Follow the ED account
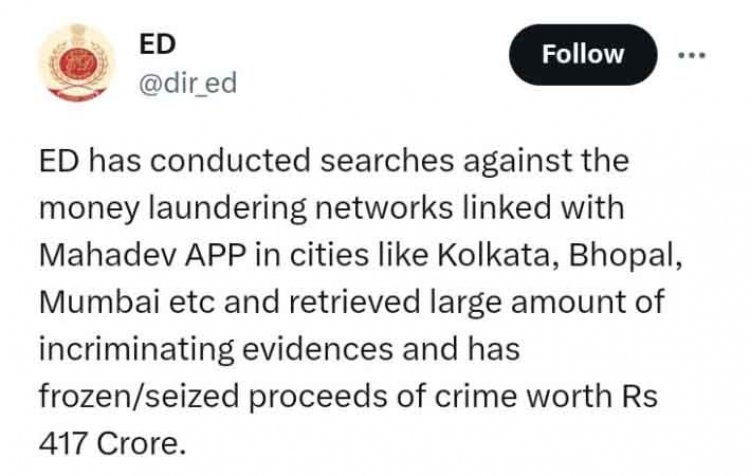 [x=583, y=55]
